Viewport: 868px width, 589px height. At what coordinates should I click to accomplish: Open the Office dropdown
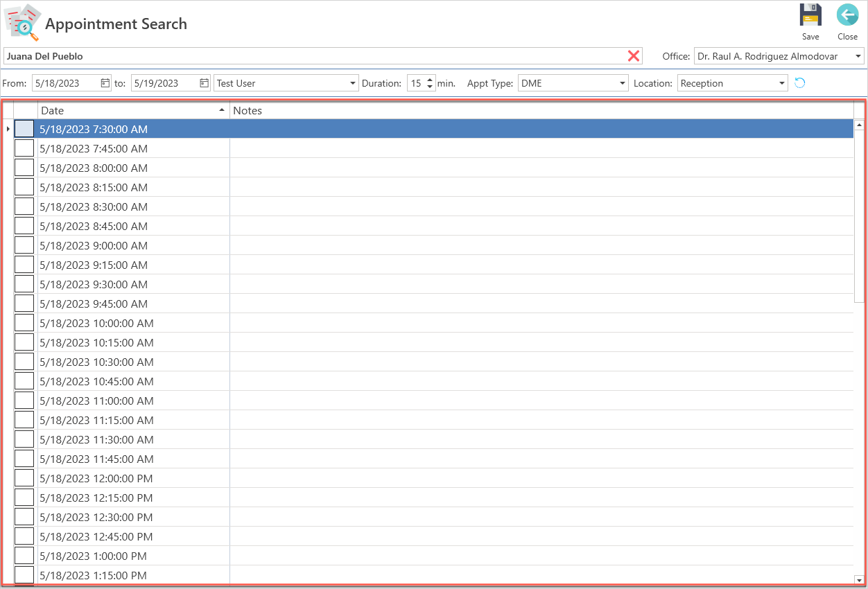click(858, 56)
